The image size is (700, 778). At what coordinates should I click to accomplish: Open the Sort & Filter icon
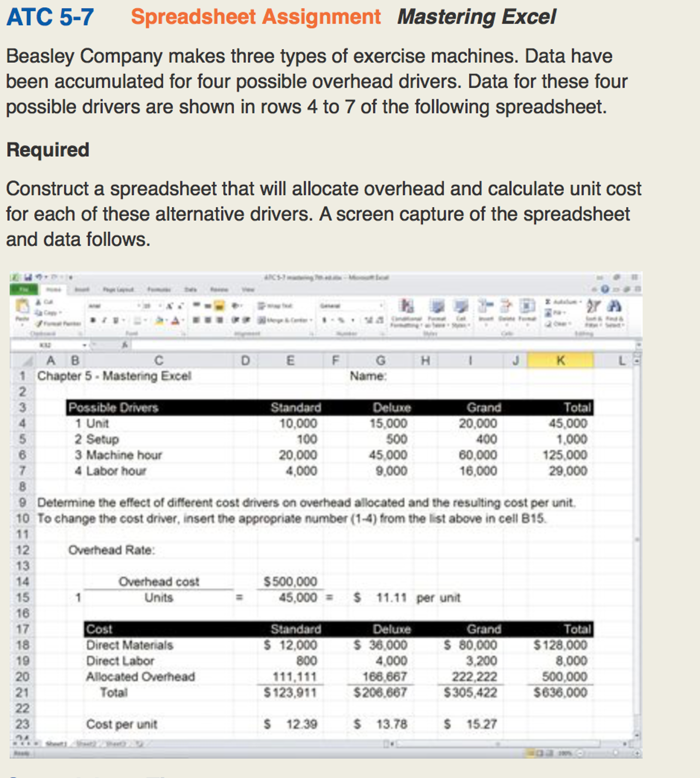click(593, 306)
